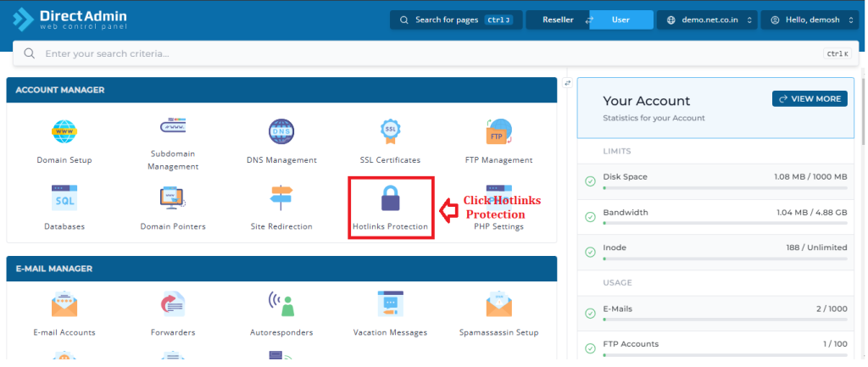Screen dimensions: 868x367
Task: Switch to User access level
Action: pos(621,20)
